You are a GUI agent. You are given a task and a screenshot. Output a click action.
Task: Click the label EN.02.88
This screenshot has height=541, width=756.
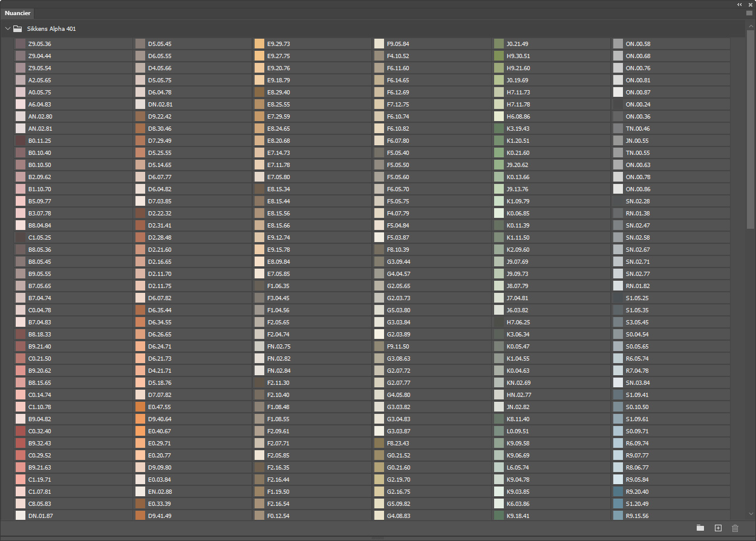160,491
